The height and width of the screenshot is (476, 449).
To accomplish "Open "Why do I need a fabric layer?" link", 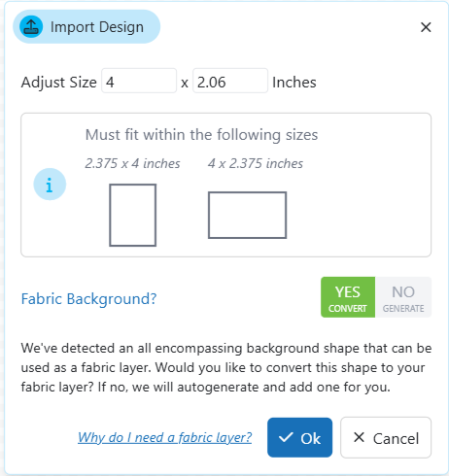I will coord(165,437).
